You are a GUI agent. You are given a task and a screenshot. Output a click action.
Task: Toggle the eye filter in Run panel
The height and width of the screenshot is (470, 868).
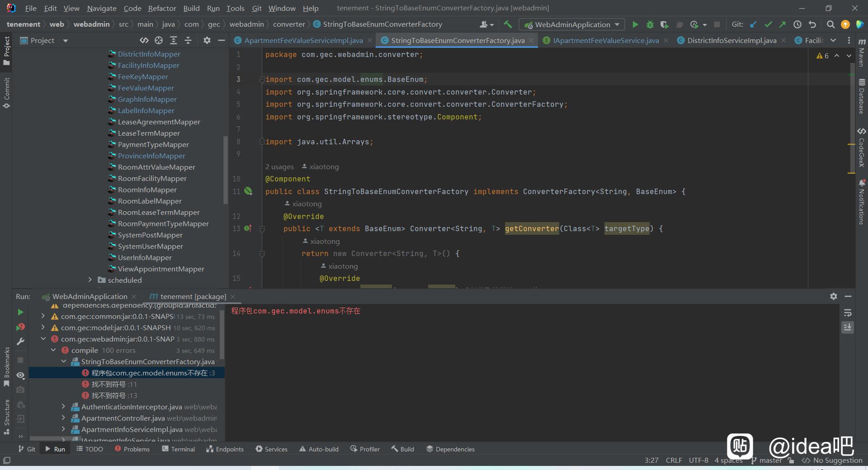(20, 375)
